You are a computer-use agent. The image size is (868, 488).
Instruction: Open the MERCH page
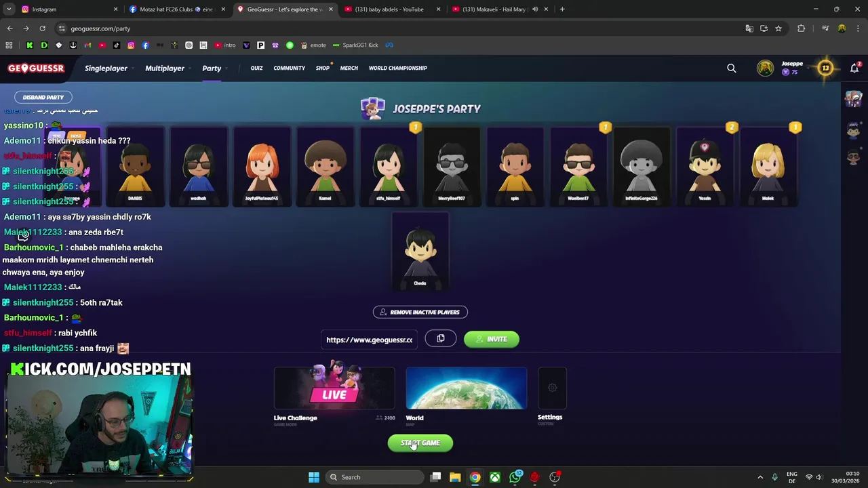(349, 68)
